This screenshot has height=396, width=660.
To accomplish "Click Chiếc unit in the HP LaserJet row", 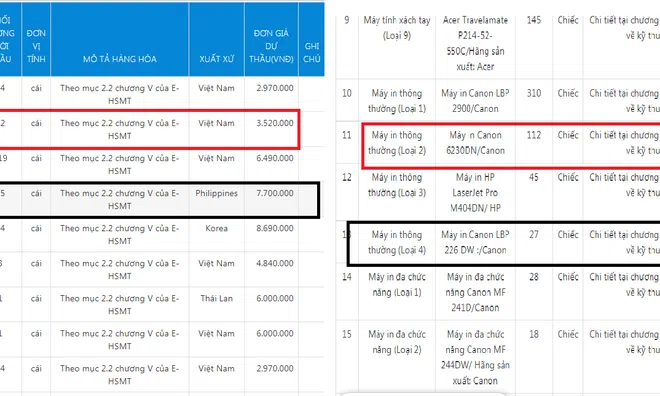I will click(568, 177).
